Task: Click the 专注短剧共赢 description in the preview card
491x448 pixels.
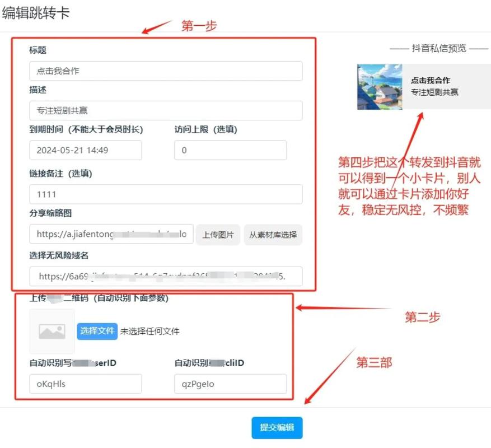Action: [x=434, y=92]
